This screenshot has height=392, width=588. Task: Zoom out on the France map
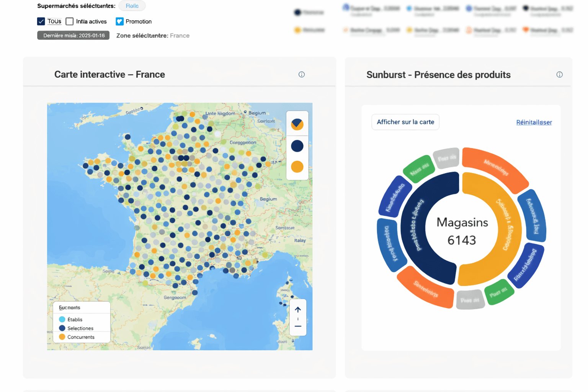pyautogui.click(x=297, y=327)
